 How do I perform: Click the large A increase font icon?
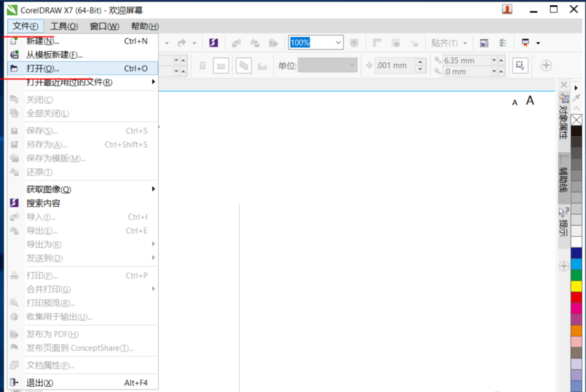530,101
